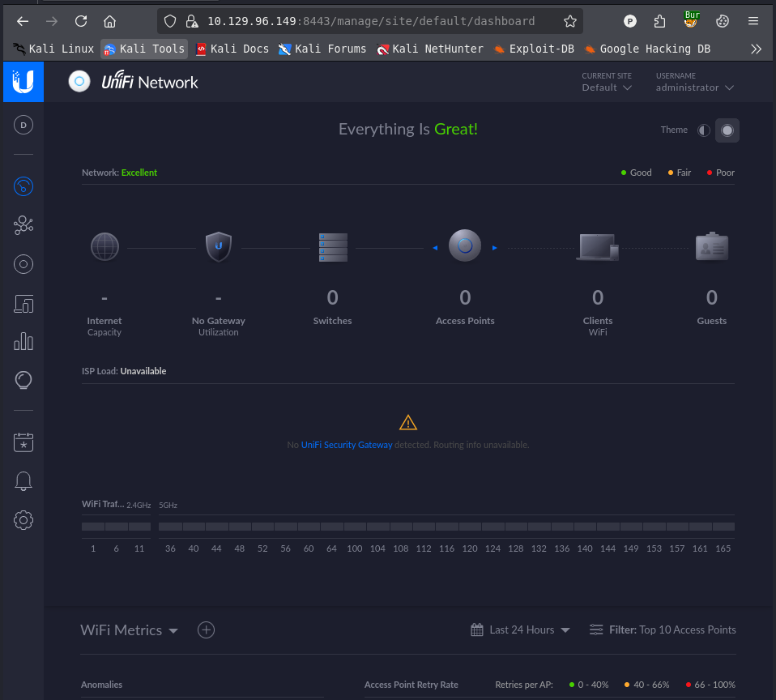The image size is (776, 700).
Task: Open the Alerts bell sidebar icon
Action: tap(23, 480)
